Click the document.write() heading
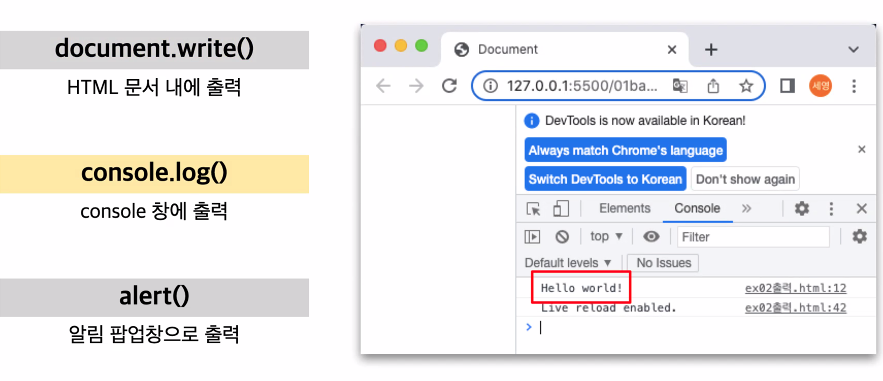Image resolution: width=883 pixels, height=381 pixels. [154, 50]
